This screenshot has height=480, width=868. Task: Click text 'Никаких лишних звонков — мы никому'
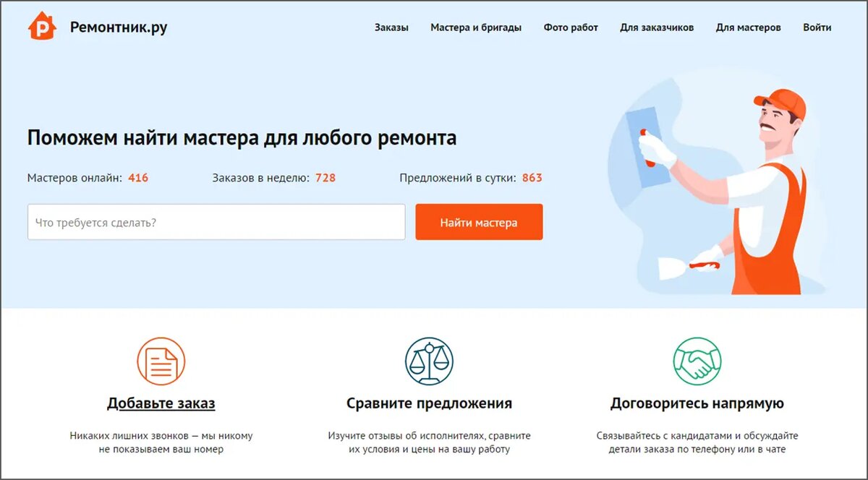click(x=161, y=436)
